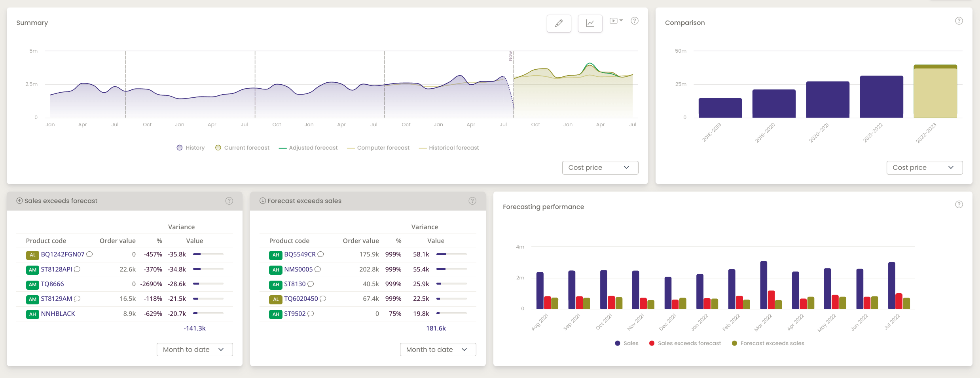This screenshot has width=980, height=378.
Task: Open Cost price dropdown in Summary
Action: click(600, 167)
